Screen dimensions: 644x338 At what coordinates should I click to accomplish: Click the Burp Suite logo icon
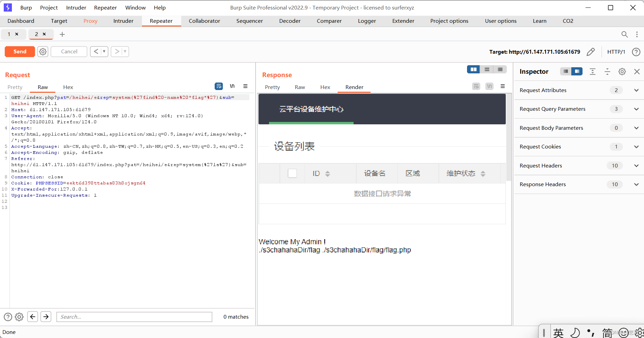pyautogui.click(x=7, y=7)
